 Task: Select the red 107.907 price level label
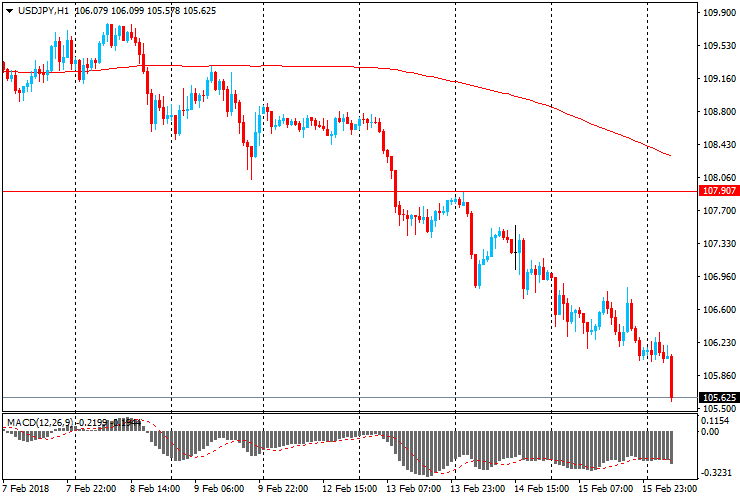[719, 191]
